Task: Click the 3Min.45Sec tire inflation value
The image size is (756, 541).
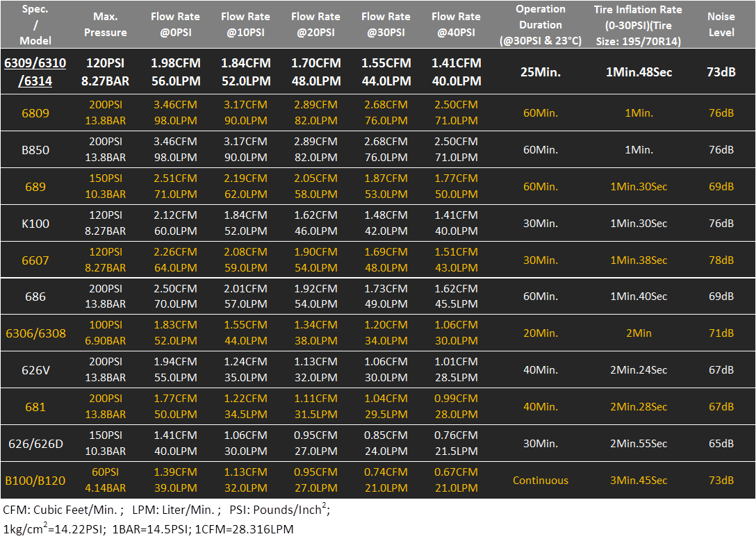Action: coord(638,481)
